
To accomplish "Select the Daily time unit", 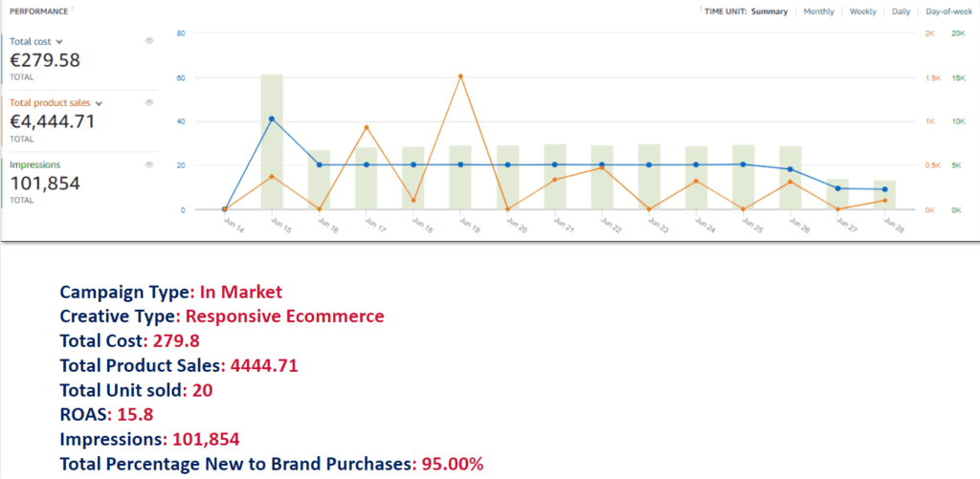I will (x=901, y=11).
